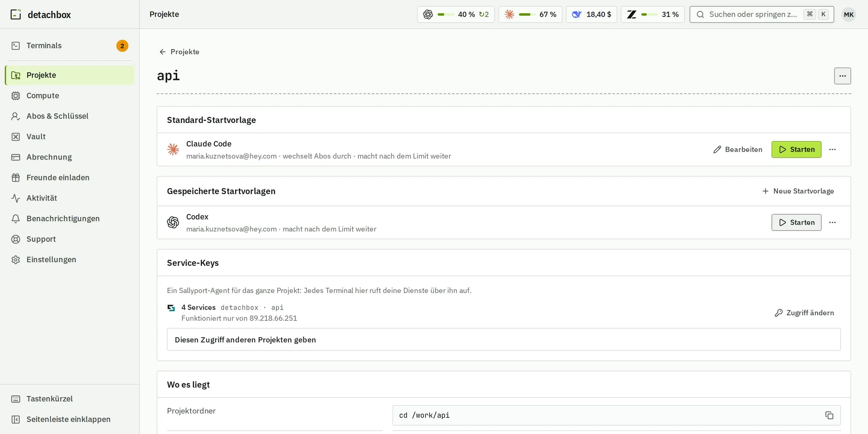Click the Compute chip icon
Screen dimensions: 868x434
pyautogui.click(x=16, y=95)
